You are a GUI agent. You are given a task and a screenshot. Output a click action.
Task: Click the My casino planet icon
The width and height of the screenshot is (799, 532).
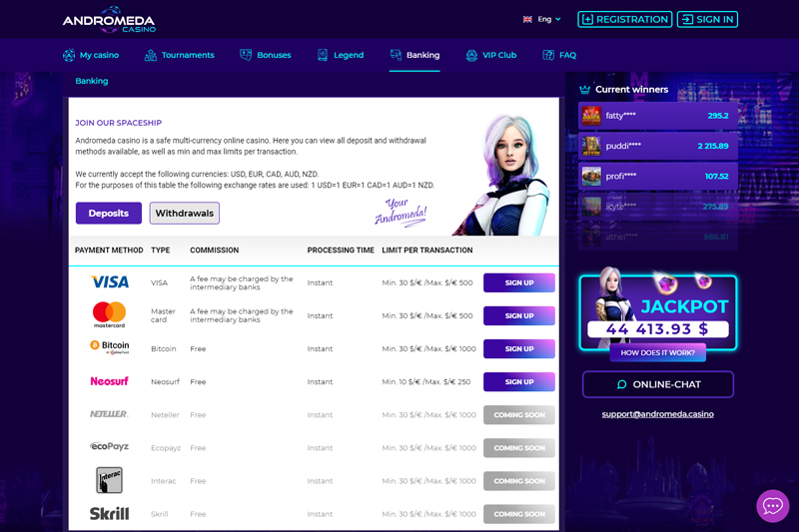click(69, 55)
